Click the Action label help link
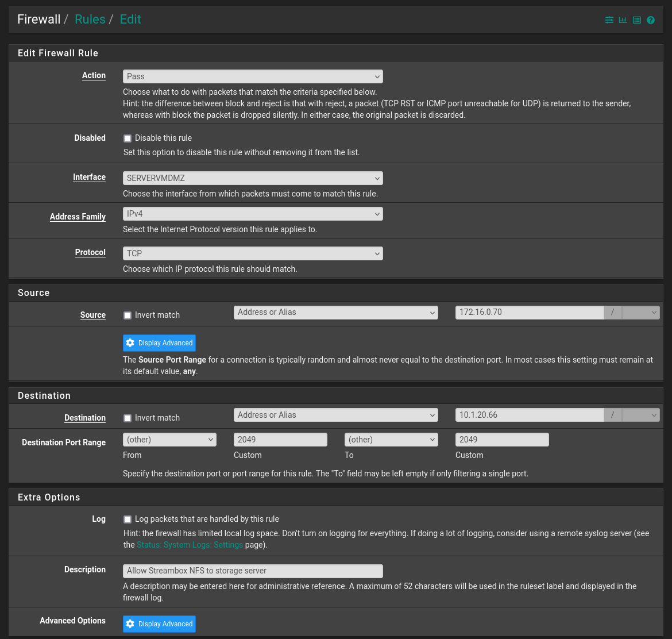 point(94,75)
